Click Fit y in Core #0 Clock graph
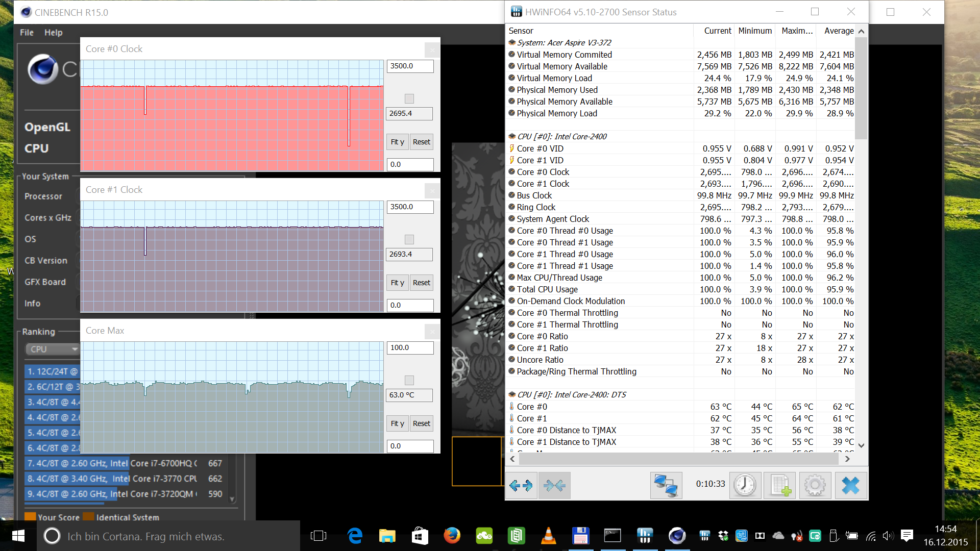Viewport: 980px width, 551px height. tap(397, 142)
